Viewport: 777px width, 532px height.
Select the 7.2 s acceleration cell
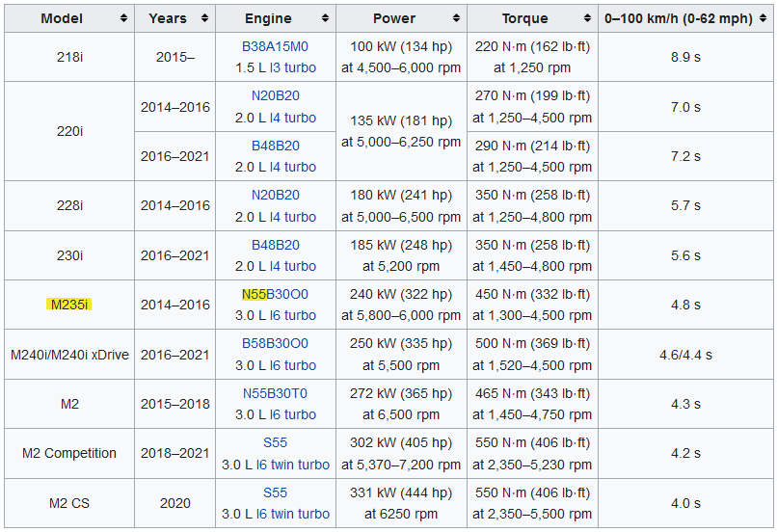coord(685,156)
